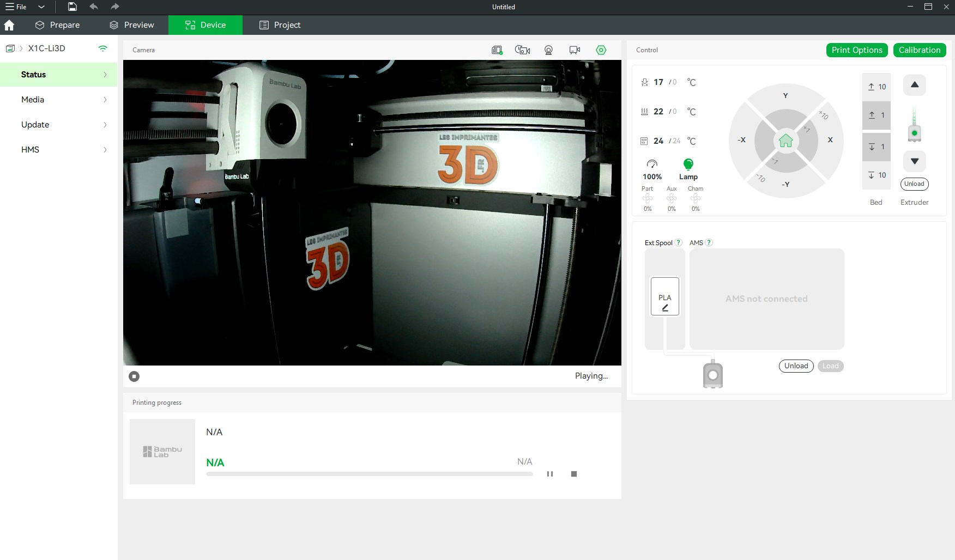
Task: Click the Save project icon
Action: [72, 7]
